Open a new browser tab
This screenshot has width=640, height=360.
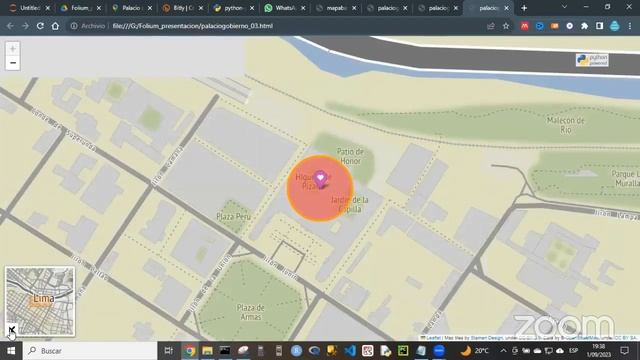pos(524,8)
